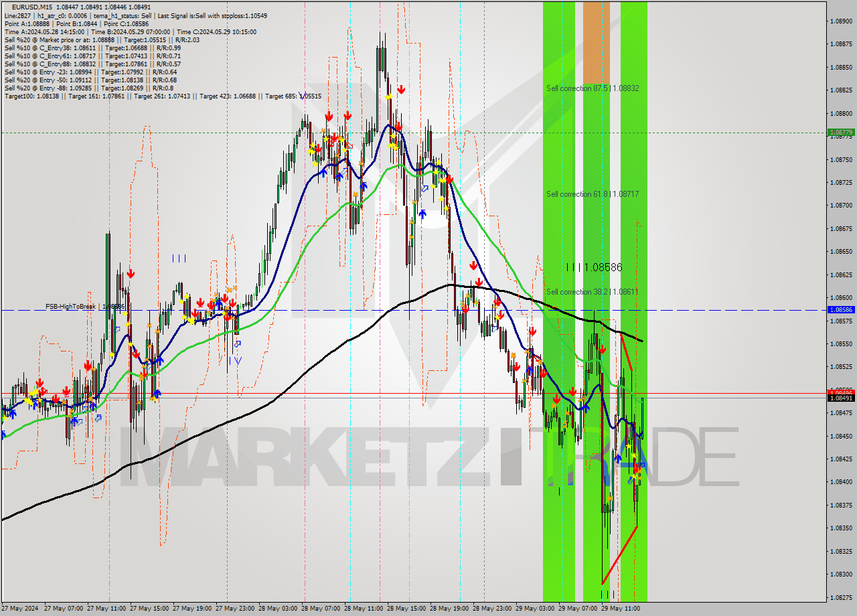
Task: Click the 1.08750 price axis label
Action: tap(841, 159)
